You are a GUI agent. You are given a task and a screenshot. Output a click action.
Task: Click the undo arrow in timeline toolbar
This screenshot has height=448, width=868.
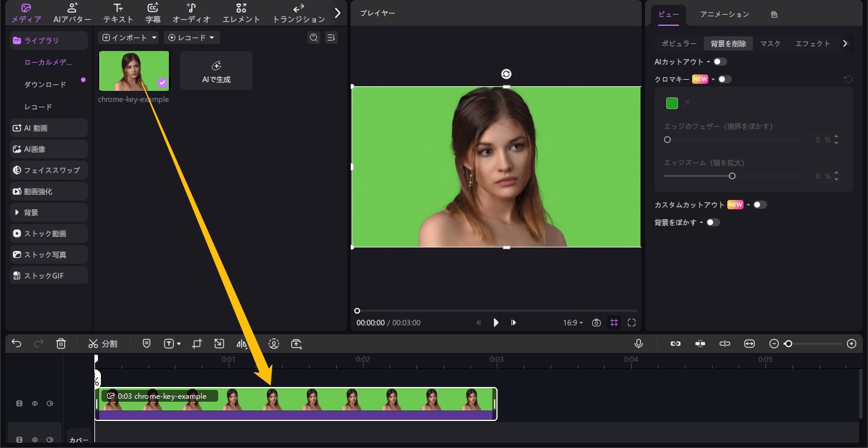click(x=16, y=344)
